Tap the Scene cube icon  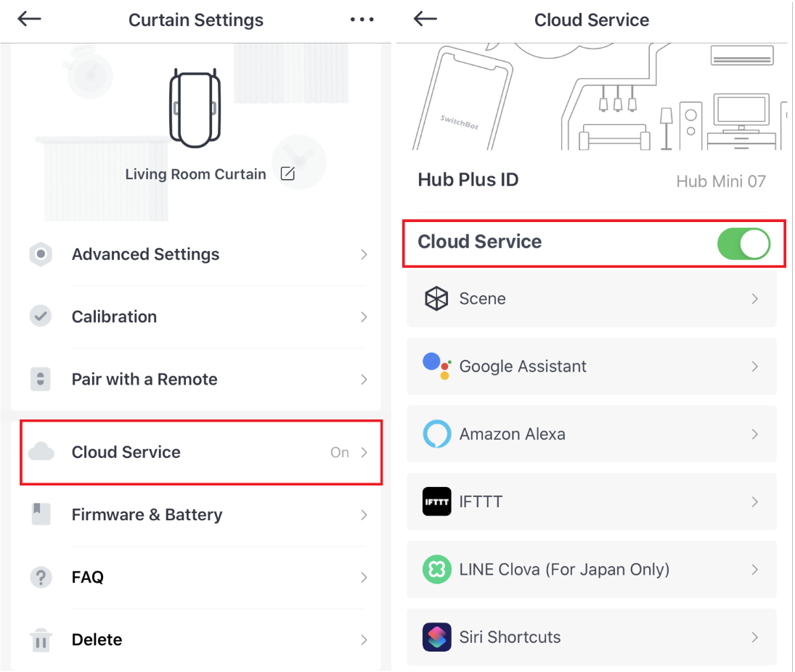point(436,298)
